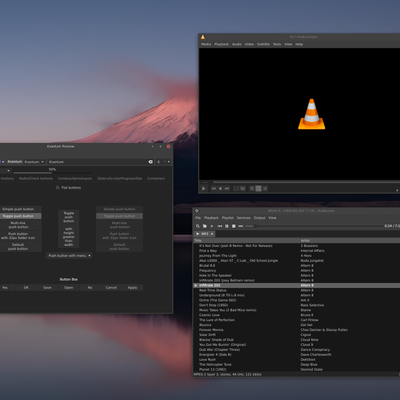The image size is (400, 400).
Task: Open the VLC Tools menu
Action: (x=277, y=44)
